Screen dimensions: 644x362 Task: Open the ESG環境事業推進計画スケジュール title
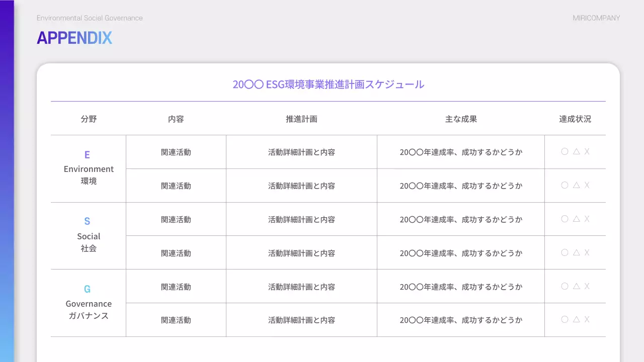[x=328, y=84]
